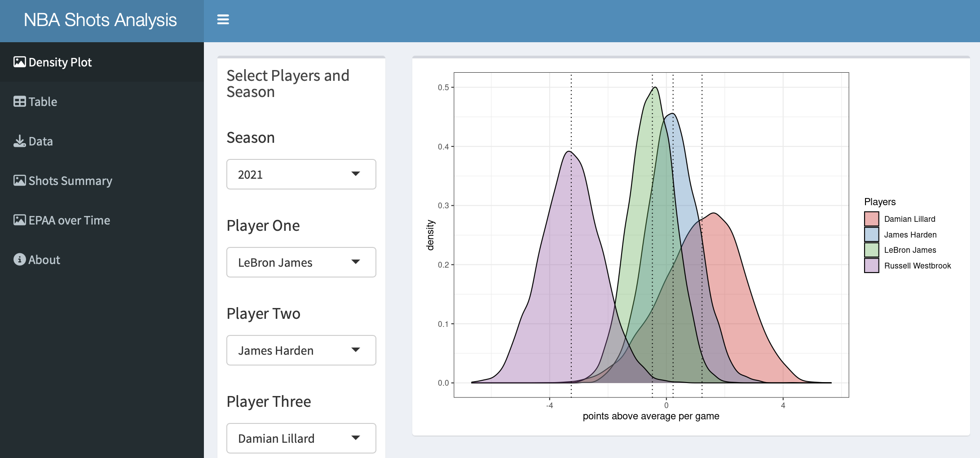Toggle the hamburger sidebar menu icon
Viewport: 980px width, 458px height.
pyautogui.click(x=223, y=20)
